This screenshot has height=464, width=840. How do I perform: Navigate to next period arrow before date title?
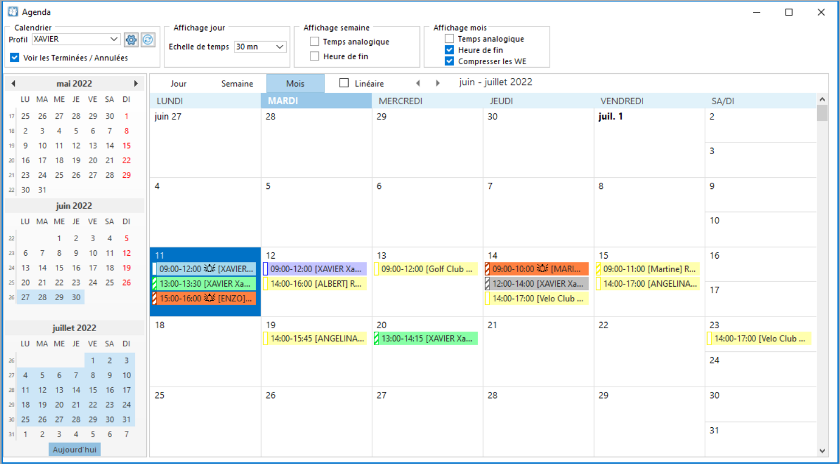pos(438,83)
